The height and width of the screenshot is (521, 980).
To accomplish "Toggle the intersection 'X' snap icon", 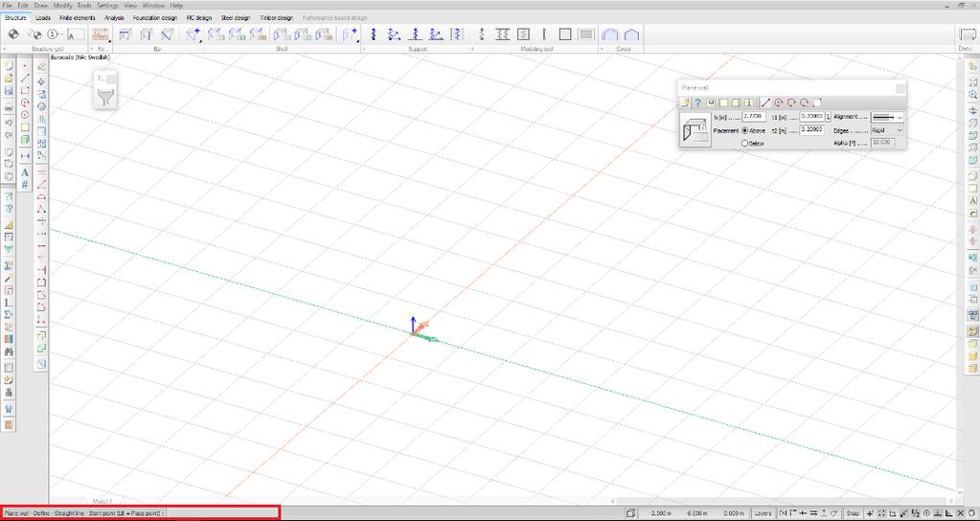I will (x=961, y=513).
